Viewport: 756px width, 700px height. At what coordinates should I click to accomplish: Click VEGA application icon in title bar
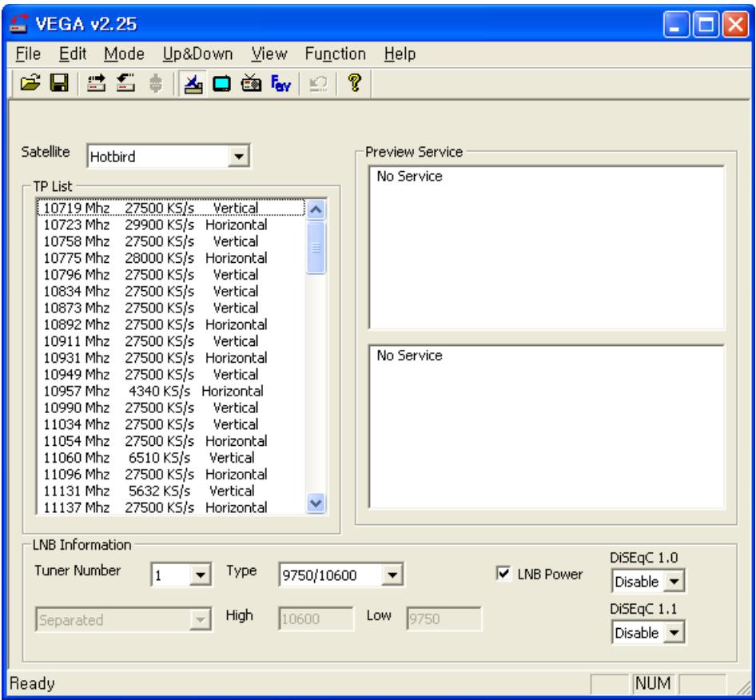point(19,24)
